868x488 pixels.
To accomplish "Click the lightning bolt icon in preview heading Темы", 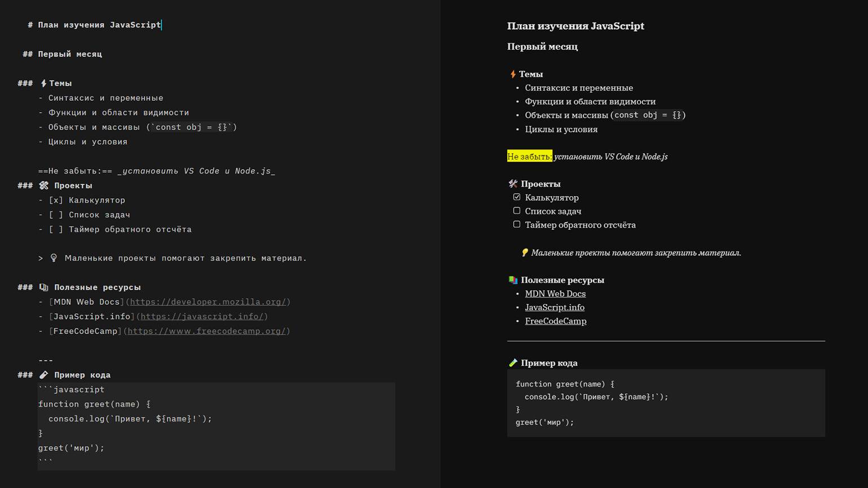I will coord(512,74).
